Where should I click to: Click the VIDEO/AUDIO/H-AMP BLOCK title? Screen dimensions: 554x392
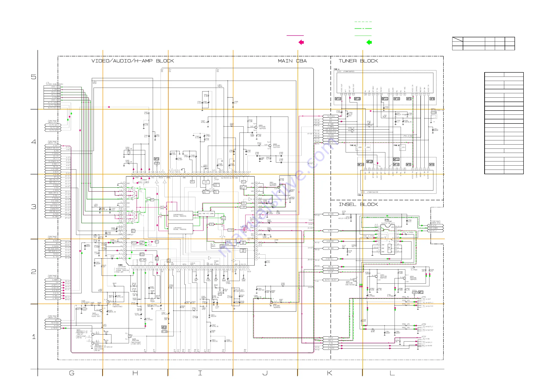[x=133, y=61]
